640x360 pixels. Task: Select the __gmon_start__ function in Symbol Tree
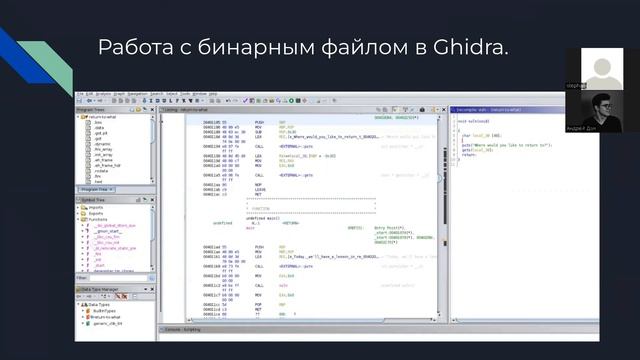(108, 231)
